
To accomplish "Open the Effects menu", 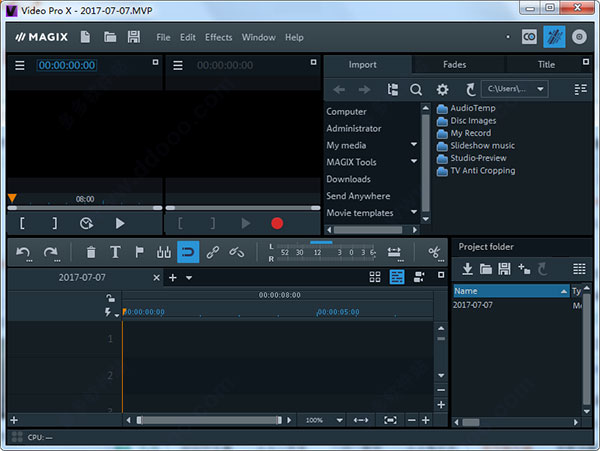I will click(218, 37).
